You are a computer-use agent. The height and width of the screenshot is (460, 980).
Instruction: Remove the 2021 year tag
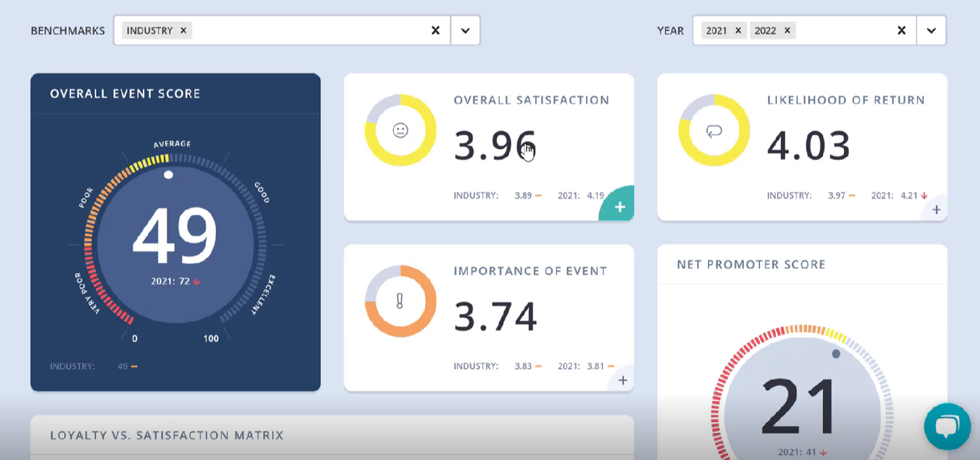pos(738,30)
